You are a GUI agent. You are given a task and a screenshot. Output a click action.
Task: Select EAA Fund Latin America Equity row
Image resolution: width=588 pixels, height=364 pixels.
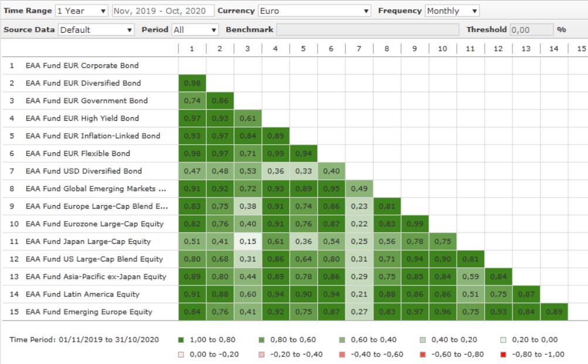coord(82,294)
